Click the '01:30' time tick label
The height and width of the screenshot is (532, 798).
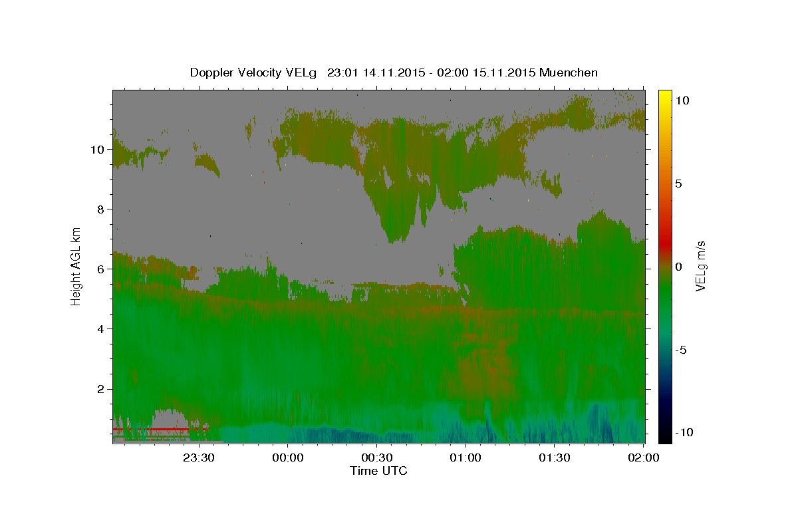(x=554, y=458)
